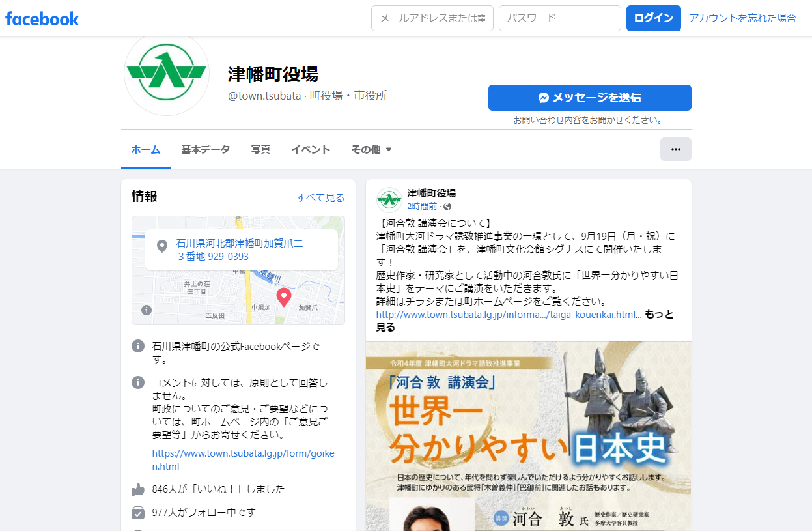Click the gray location pin icon in address card

pyautogui.click(x=162, y=247)
